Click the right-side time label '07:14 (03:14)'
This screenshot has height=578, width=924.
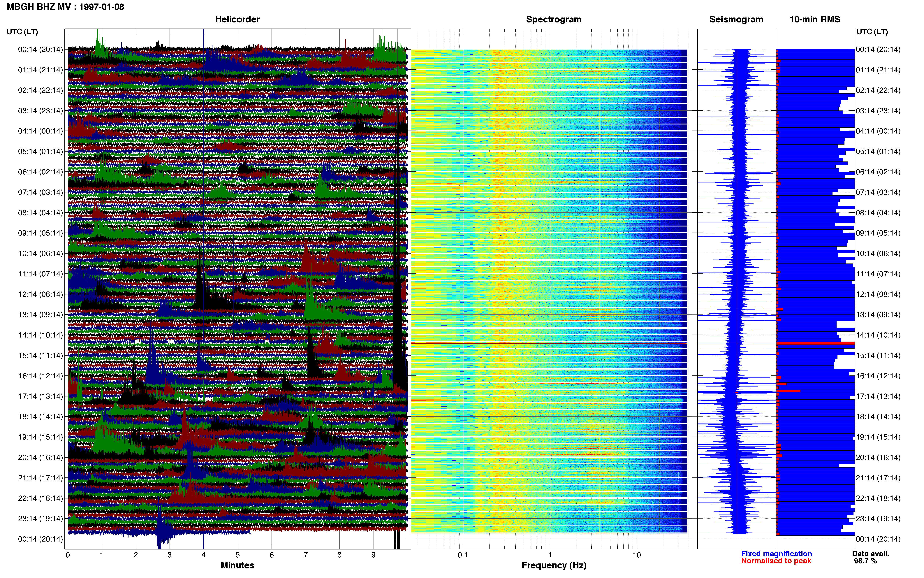pyautogui.click(x=878, y=192)
